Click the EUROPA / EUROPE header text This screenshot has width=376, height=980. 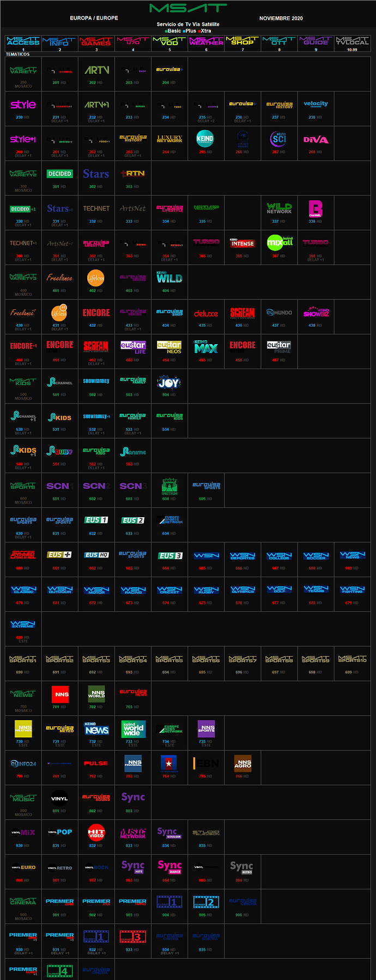point(94,18)
